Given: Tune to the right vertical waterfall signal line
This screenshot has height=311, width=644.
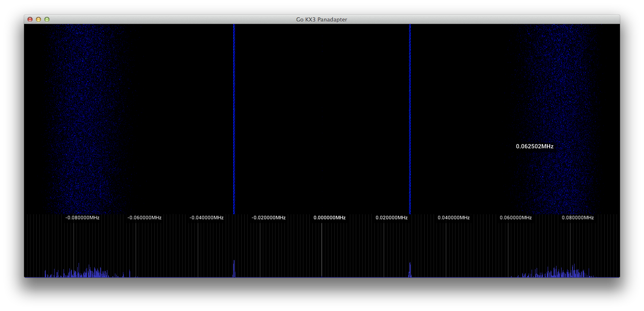Looking at the screenshot, I should pos(409,118).
